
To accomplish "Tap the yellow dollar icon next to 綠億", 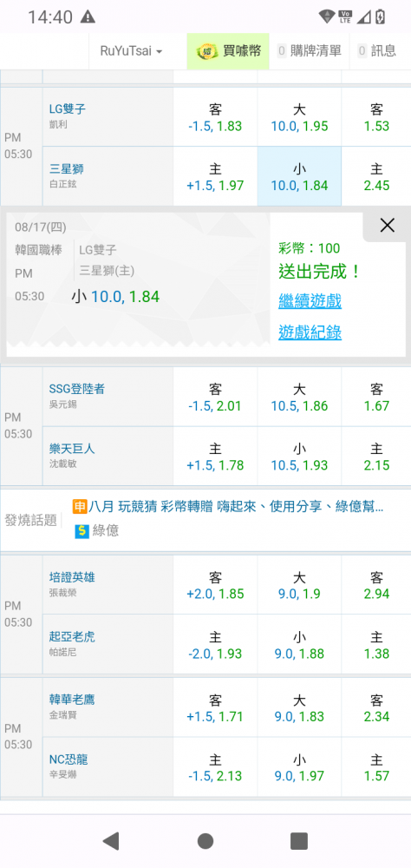I will point(82,531).
